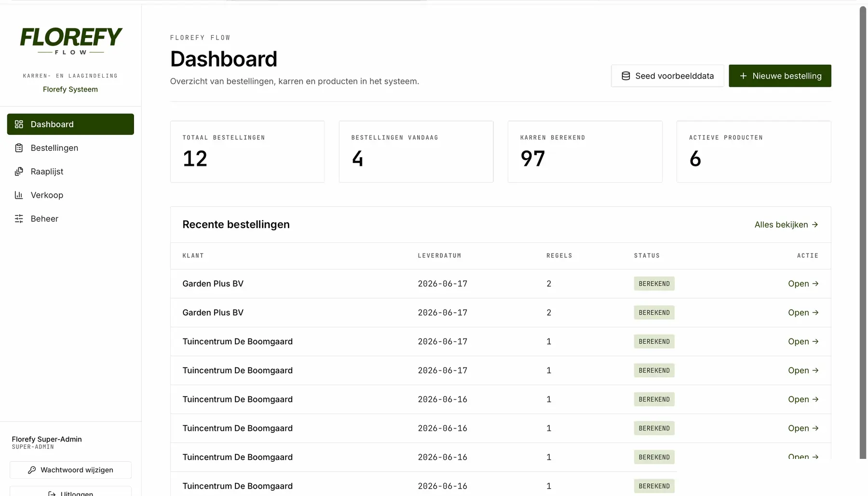Click the Actieve producten card
The width and height of the screenshot is (868, 496).
(x=754, y=152)
